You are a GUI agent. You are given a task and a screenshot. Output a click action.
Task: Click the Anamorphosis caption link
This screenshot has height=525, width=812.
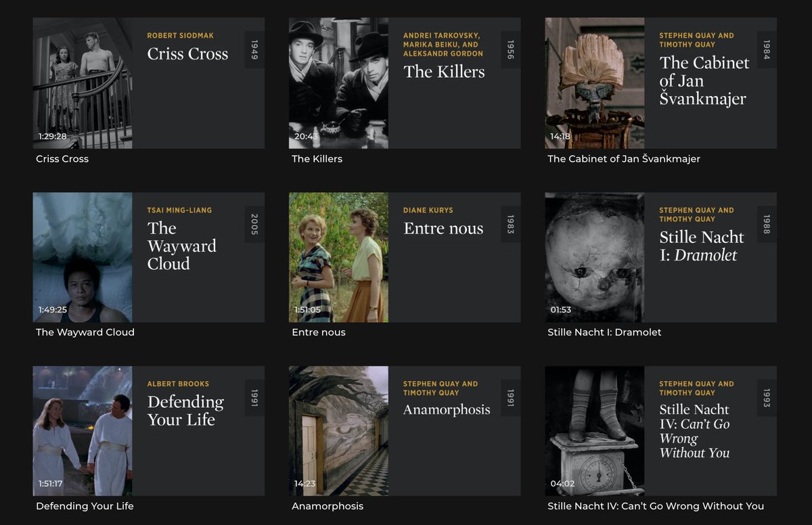pos(328,506)
